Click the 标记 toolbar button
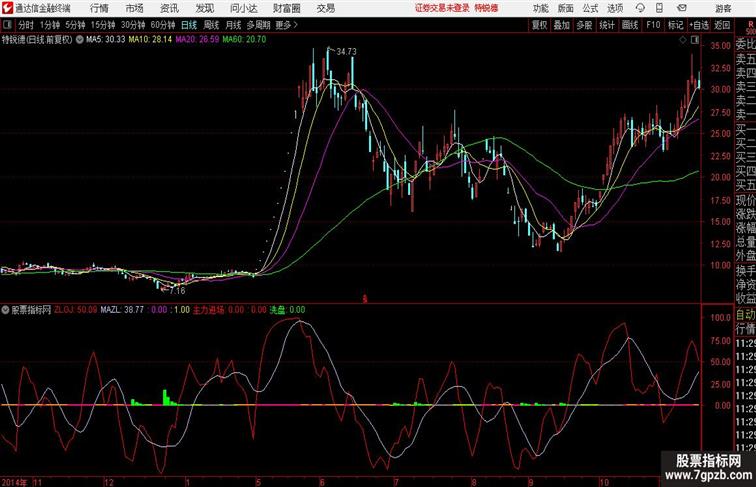756x487 pixels. [675, 25]
